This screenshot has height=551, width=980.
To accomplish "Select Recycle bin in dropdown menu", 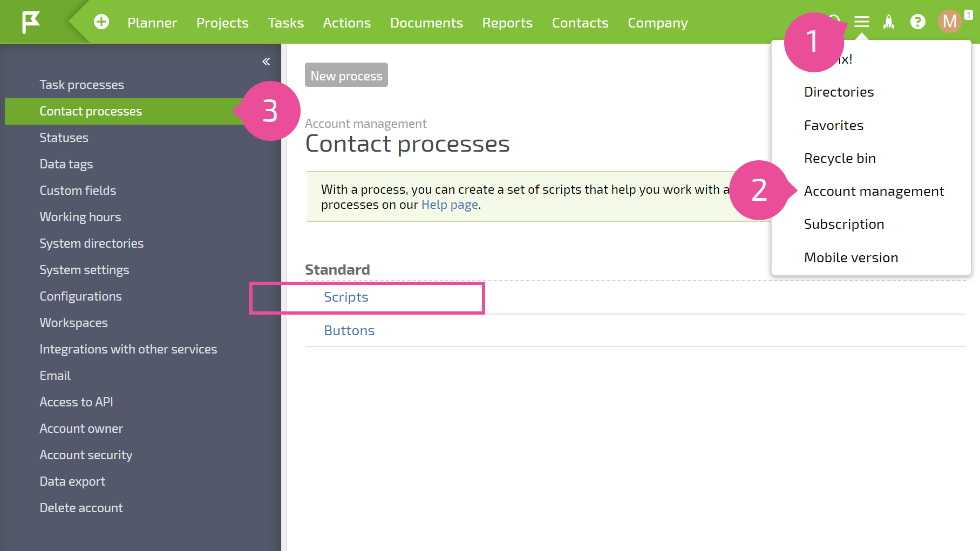I will tap(840, 159).
